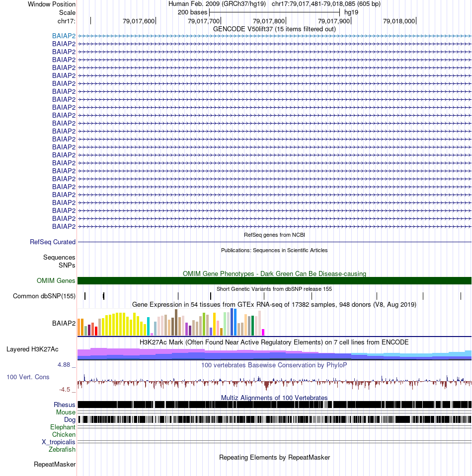Open 'Short Genetic Variants from dbSNP release 155' title
This screenshot has width=472, height=476.
click(274, 289)
